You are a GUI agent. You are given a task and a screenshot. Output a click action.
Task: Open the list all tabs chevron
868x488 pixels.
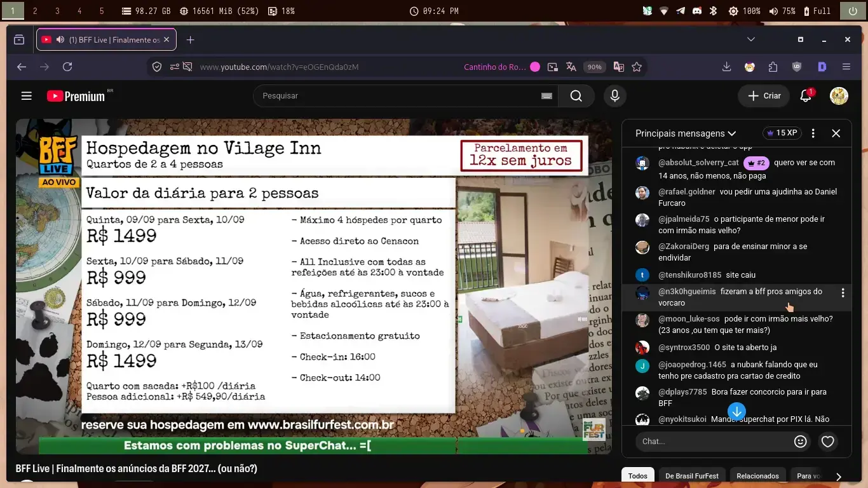(x=751, y=39)
